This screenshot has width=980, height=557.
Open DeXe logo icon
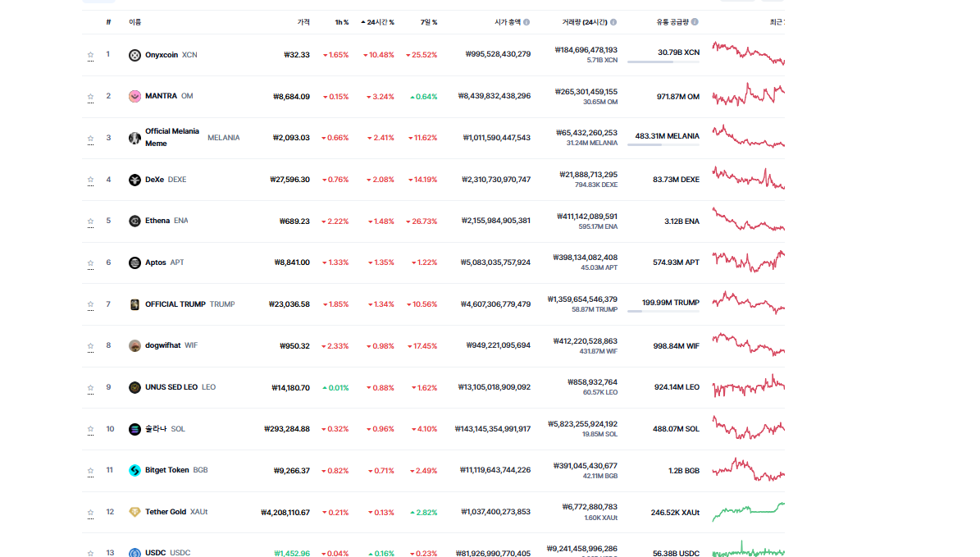(x=134, y=180)
